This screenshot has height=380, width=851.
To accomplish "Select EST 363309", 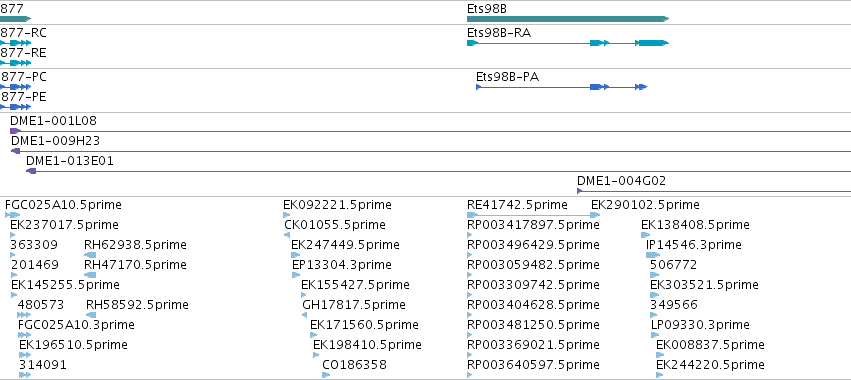I will pyautogui.click(x=34, y=245).
